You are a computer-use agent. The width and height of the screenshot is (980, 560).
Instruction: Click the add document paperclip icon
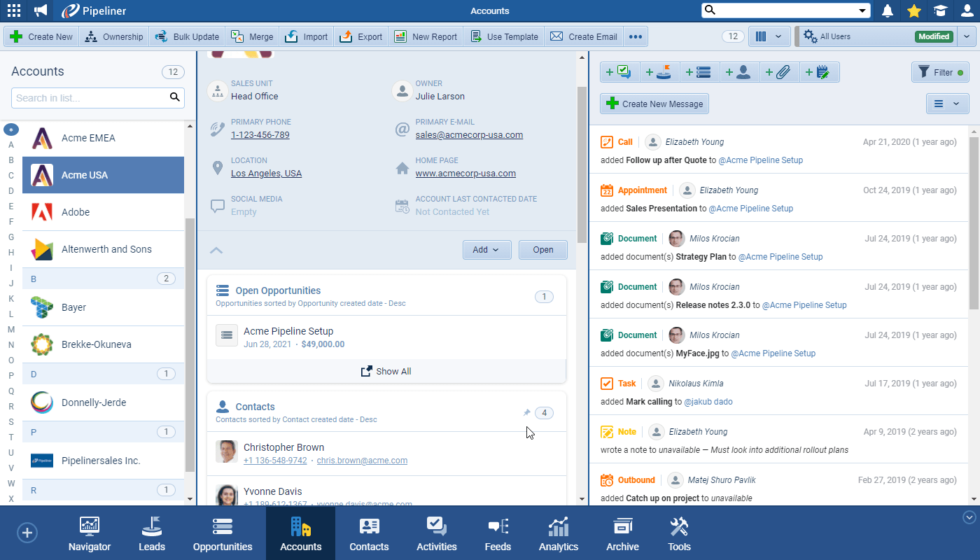(778, 72)
